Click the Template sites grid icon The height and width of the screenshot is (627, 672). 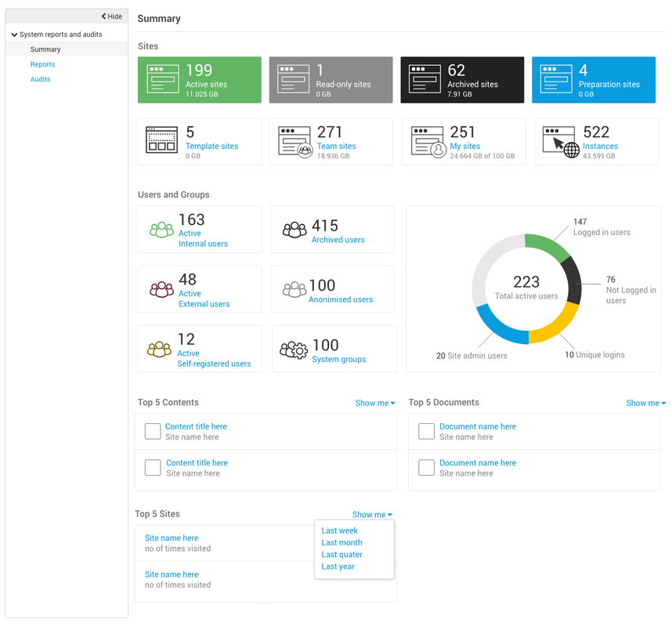coord(162,141)
